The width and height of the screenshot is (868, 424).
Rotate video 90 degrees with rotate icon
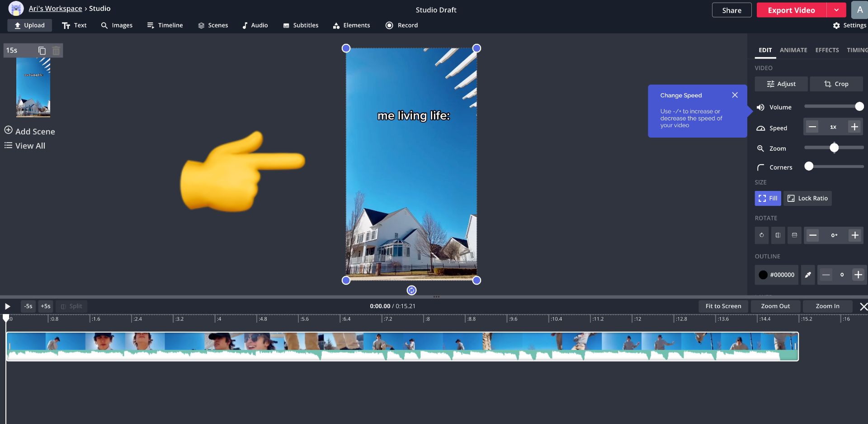[762, 235]
